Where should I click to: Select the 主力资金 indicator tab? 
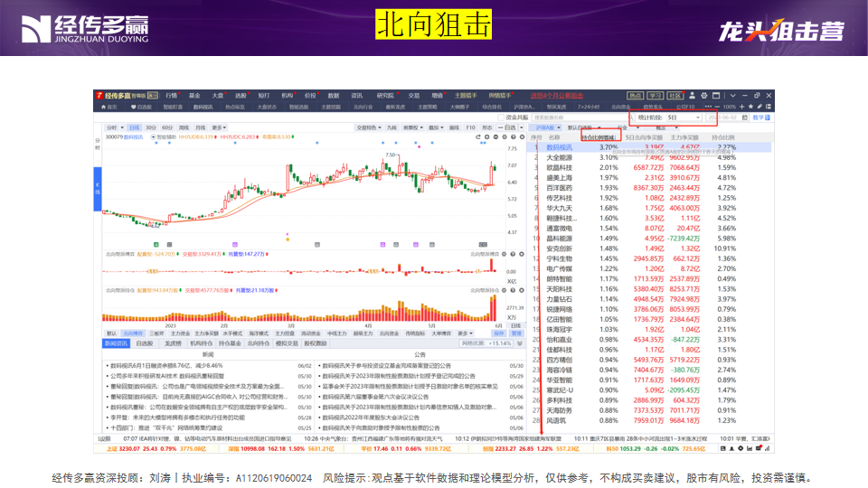point(180,333)
